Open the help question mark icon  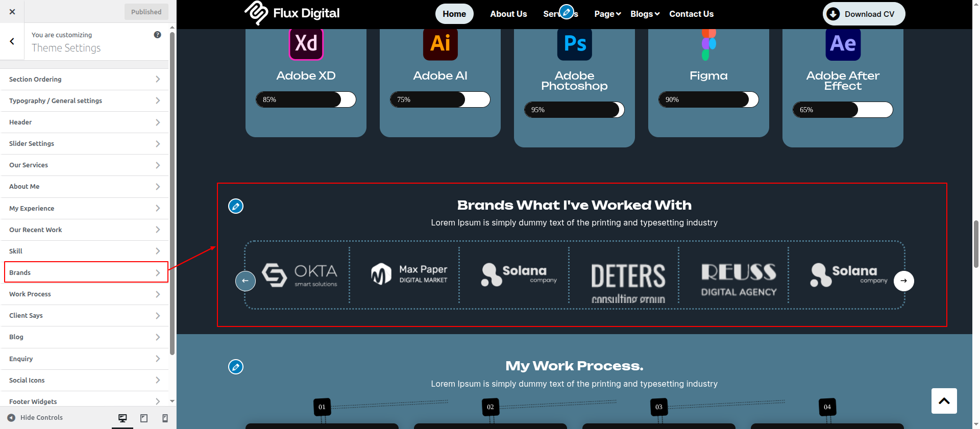(x=157, y=35)
